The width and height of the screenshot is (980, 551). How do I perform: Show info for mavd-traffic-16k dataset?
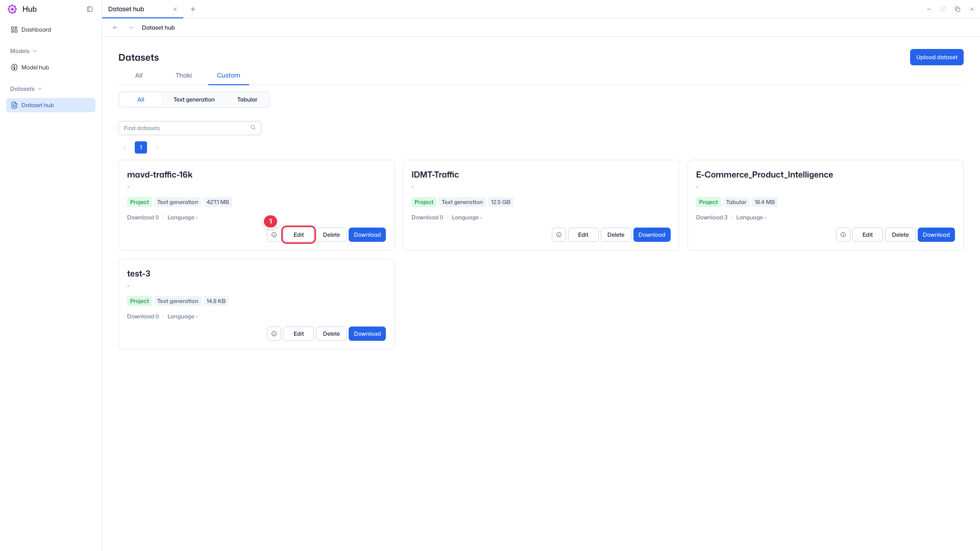(x=274, y=235)
